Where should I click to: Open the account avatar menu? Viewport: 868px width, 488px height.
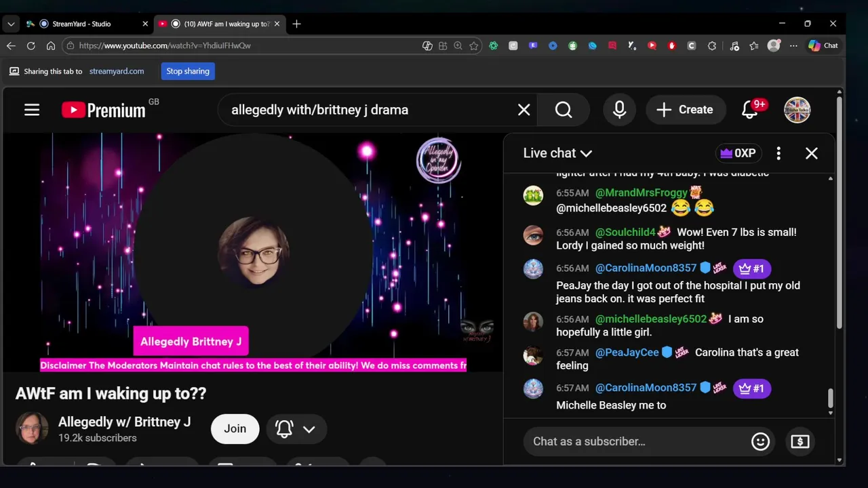tap(797, 110)
